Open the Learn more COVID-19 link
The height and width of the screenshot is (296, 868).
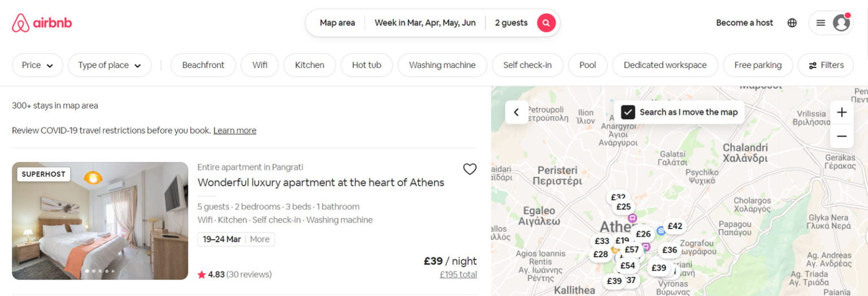click(235, 131)
